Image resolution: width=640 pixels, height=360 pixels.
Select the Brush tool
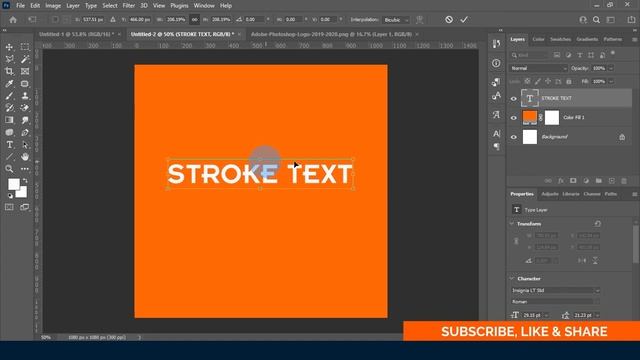tap(9, 96)
